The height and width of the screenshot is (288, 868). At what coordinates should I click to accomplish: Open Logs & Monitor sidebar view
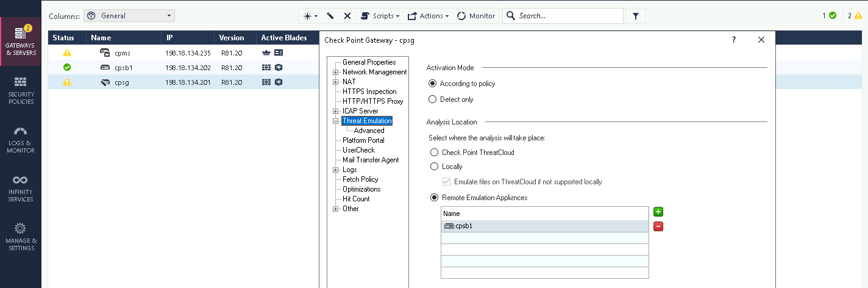(x=21, y=139)
